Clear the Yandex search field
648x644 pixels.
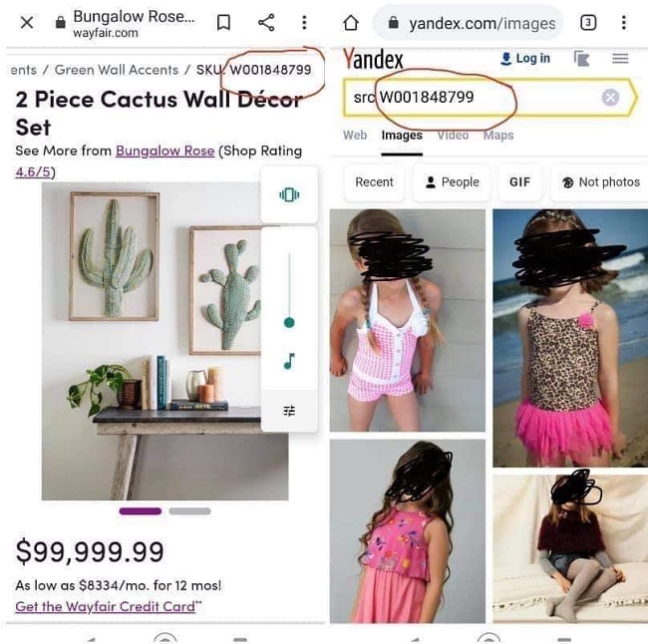click(x=610, y=98)
